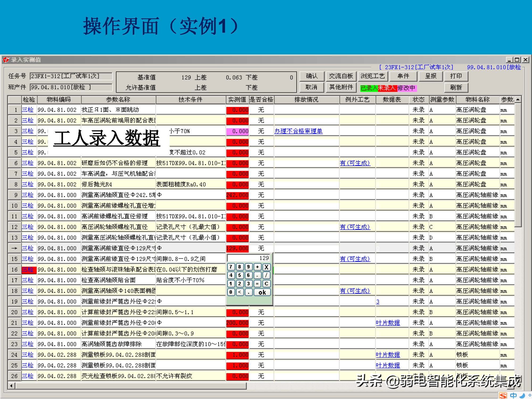Click the 任务号 field

tap(71, 76)
